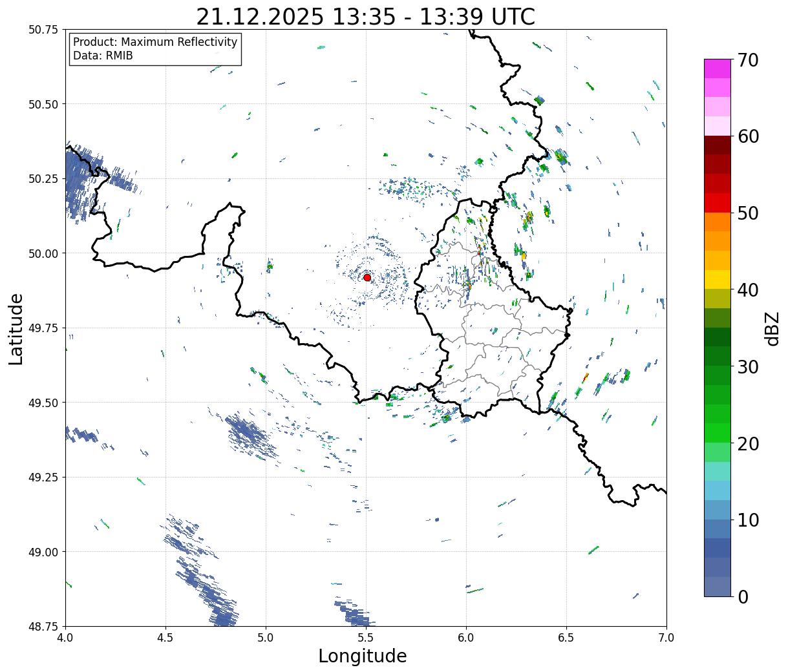Click the colorbar tick label 0
Viewport: 788px width, 672px height.
(x=742, y=596)
